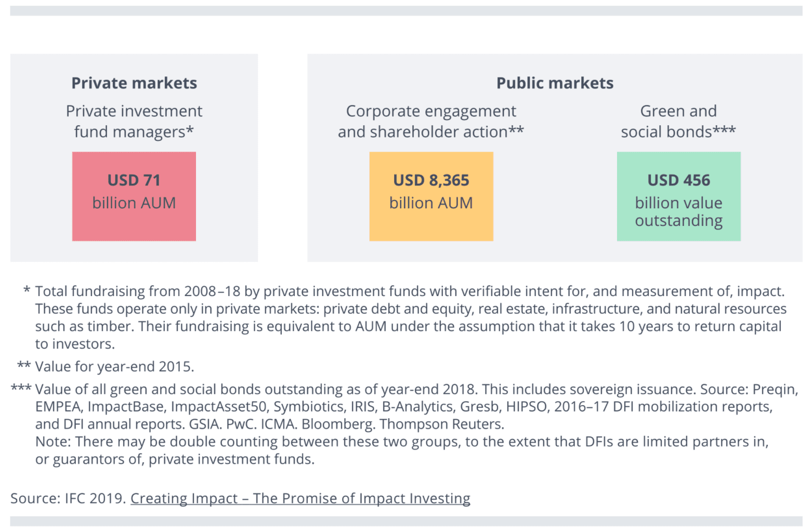The width and height of the screenshot is (812, 532).
Task: Open the Creating Impact report link
Action: [x=300, y=498]
